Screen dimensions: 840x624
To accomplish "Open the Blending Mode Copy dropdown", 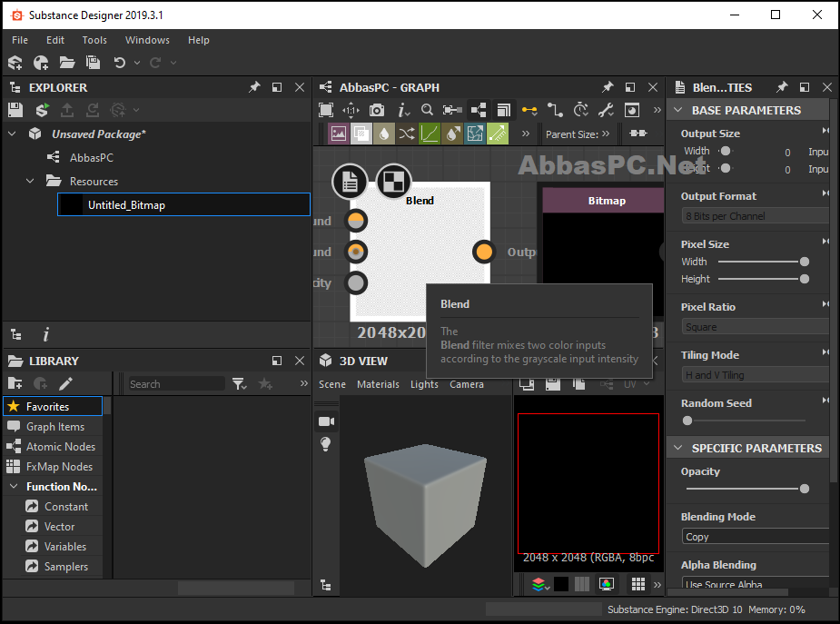I will coord(755,536).
